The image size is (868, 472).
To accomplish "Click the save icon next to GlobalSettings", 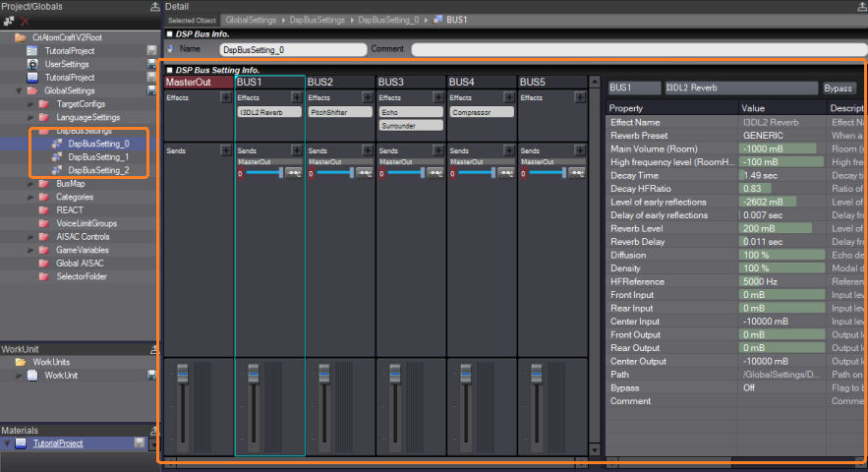I will tap(151, 90).
